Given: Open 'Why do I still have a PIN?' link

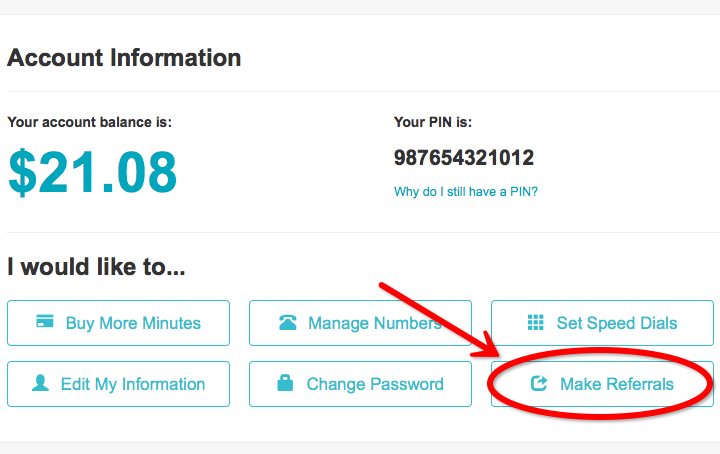Looking at the screenshot, I should 466,192.
